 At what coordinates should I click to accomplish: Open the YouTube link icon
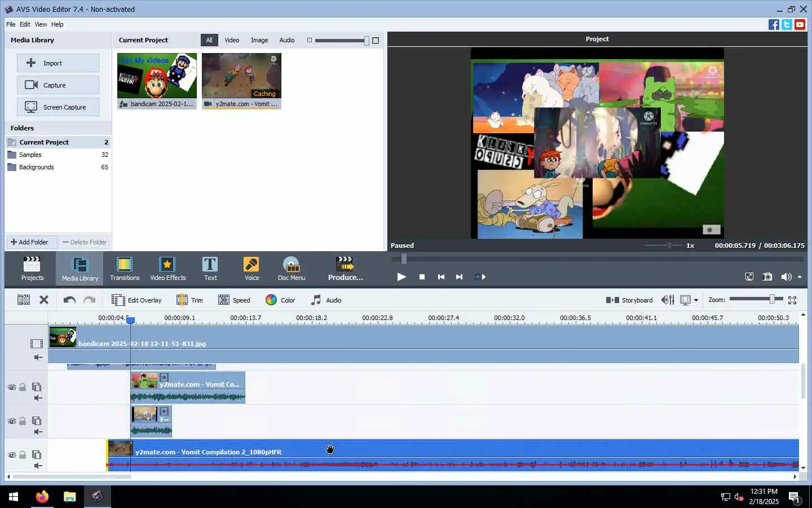pos(800,24)
